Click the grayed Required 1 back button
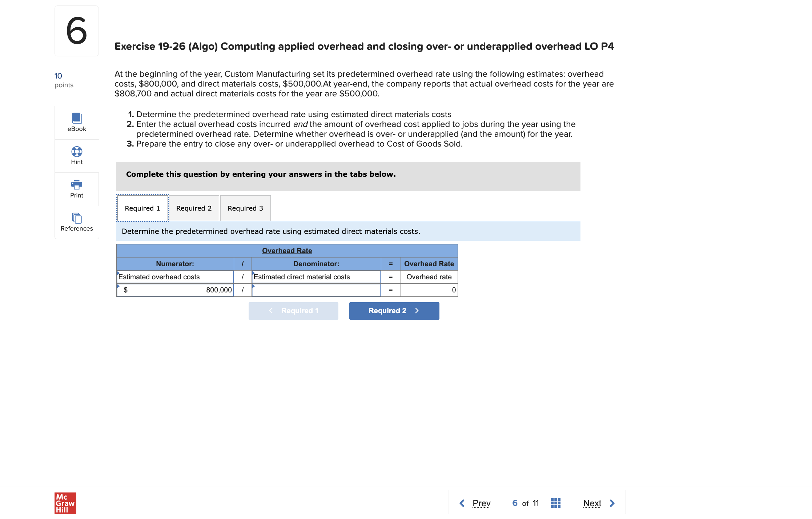 coord(293,311)
